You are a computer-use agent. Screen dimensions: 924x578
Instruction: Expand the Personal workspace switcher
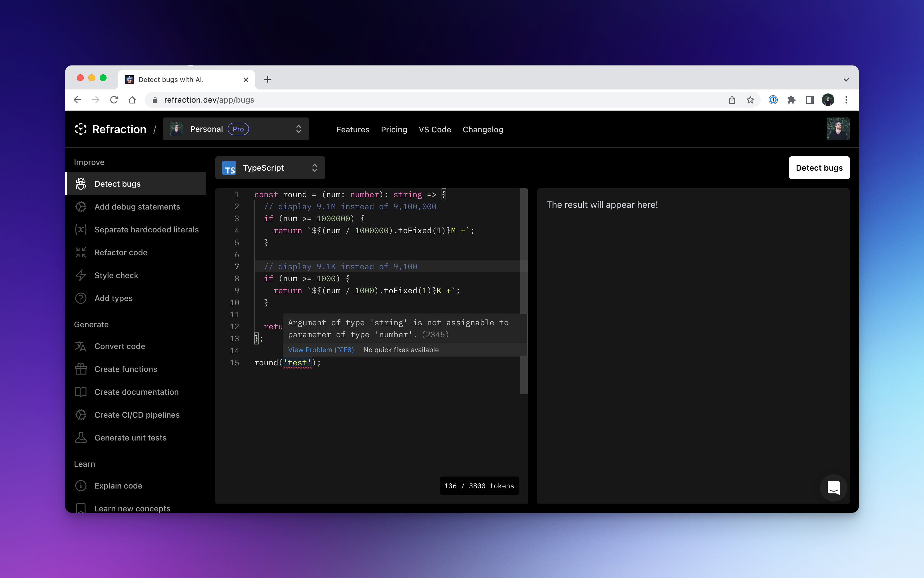236,129
